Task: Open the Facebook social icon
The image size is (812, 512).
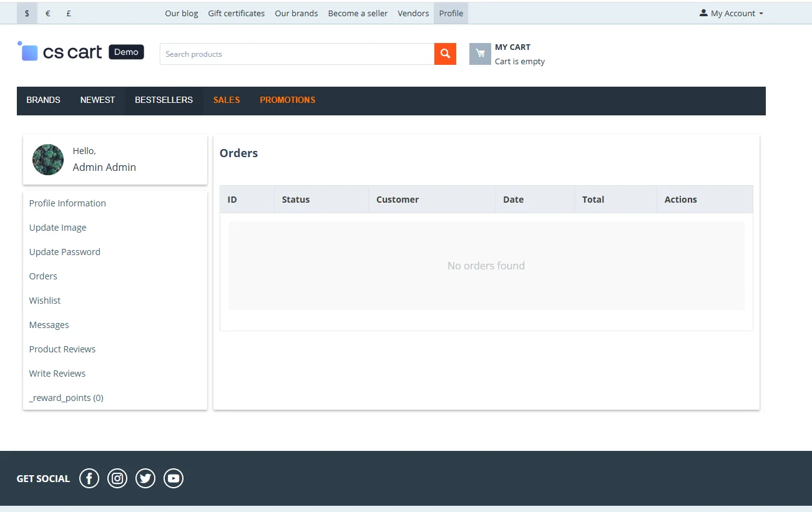Action: (x=89, y=478)
